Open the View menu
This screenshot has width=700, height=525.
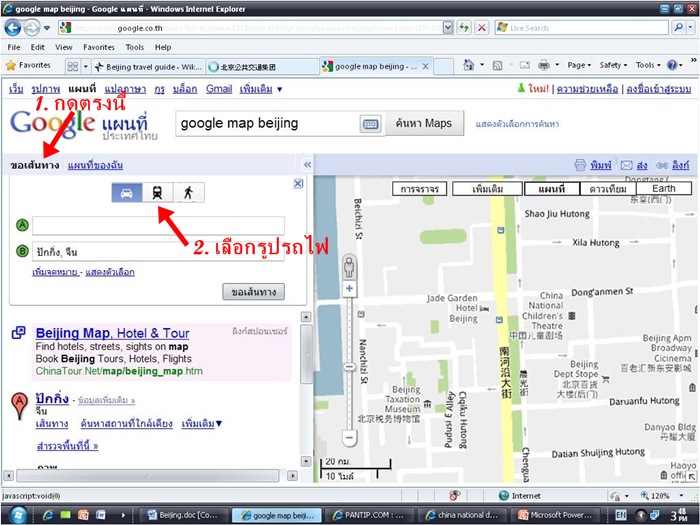(64, 47)
